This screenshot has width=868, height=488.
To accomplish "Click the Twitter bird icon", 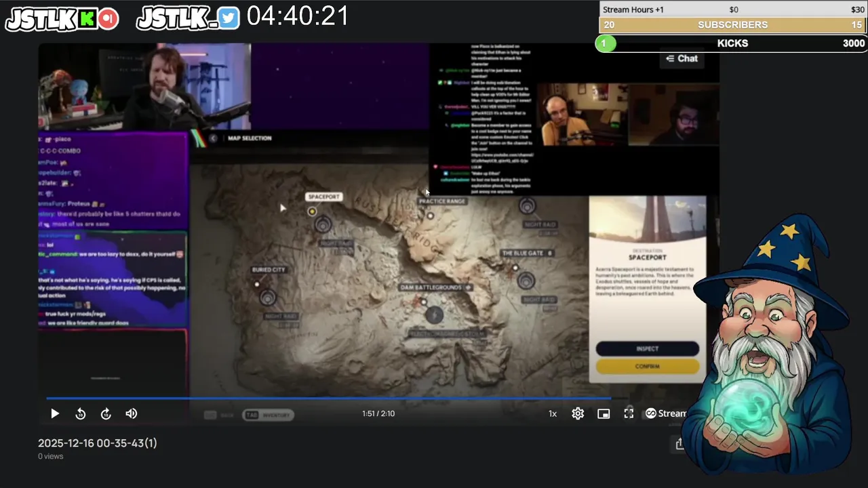I will (229, 19).
